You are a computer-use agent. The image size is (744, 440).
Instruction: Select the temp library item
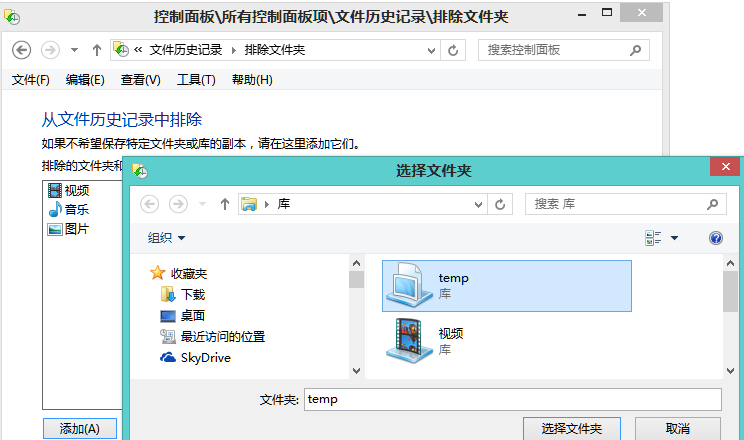(507, 286)
